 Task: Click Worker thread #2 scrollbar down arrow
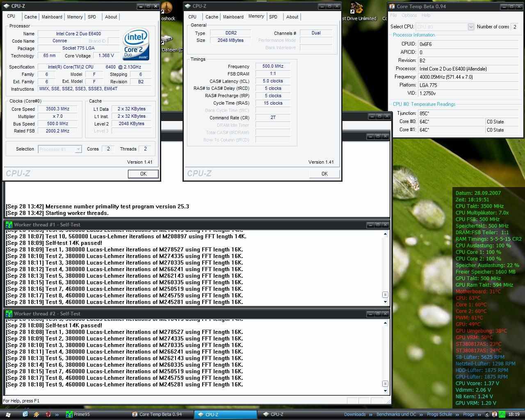[x=385, y=391]
